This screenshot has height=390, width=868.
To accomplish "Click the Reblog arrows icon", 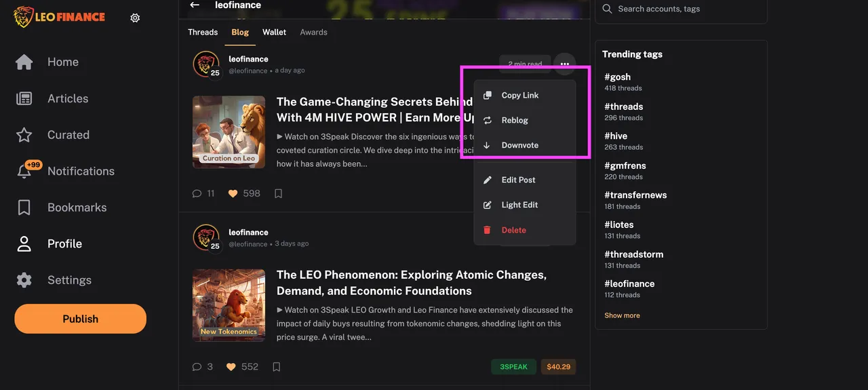I will [x=487, y=120].
